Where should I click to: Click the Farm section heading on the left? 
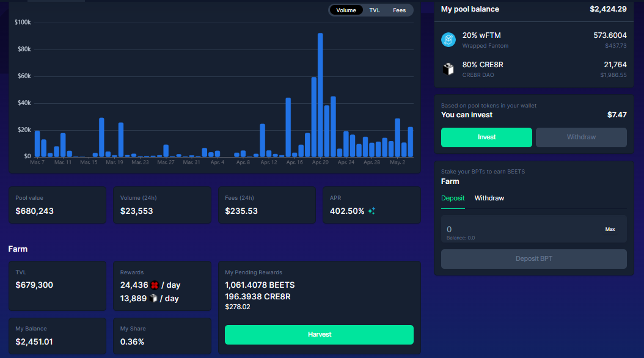point(18,249)
